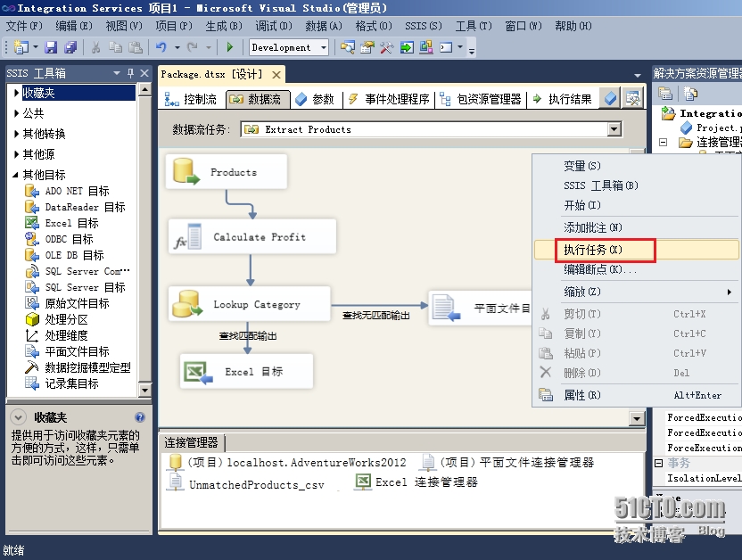The image size is (742, 560).
Task: Start debugging with the green play icon
Action: [x=230, y=47]
